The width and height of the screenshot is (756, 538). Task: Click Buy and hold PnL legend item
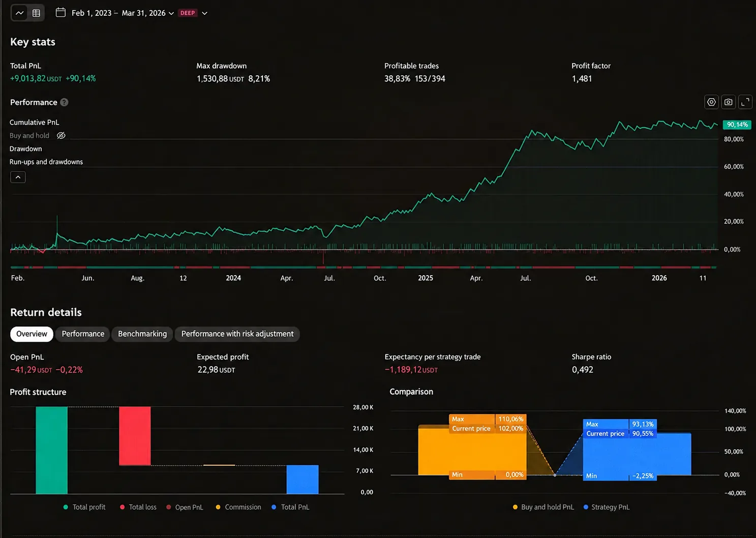point(543,507)
